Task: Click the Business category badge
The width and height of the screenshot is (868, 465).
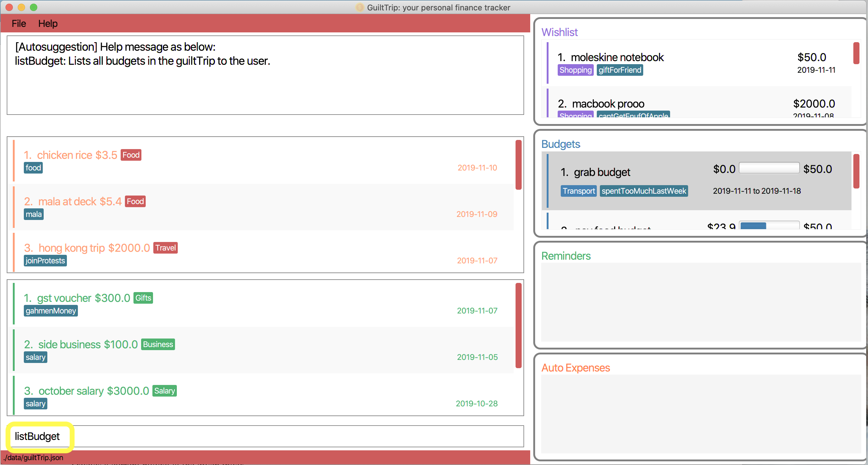Action: click(x=158, y=344)
